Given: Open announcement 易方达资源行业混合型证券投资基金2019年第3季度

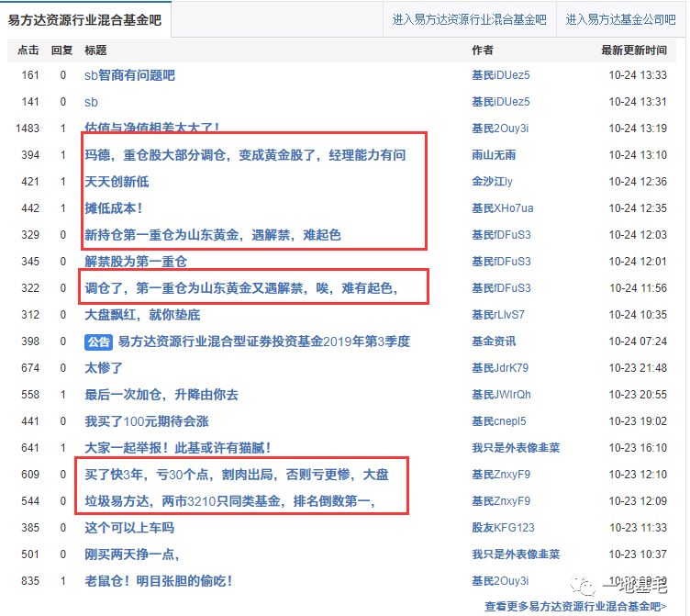Looking at the screenshot, I should point(264,342).
